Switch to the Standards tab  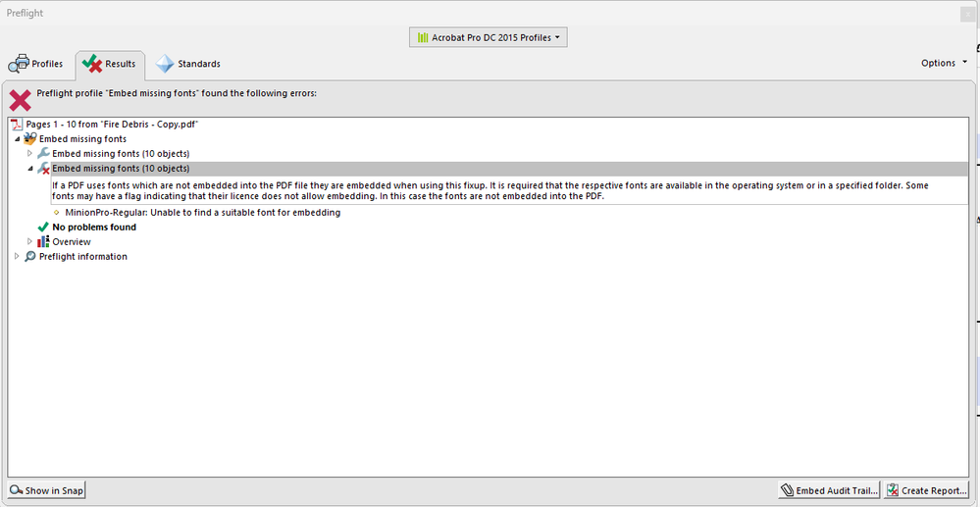pos(187,64)
